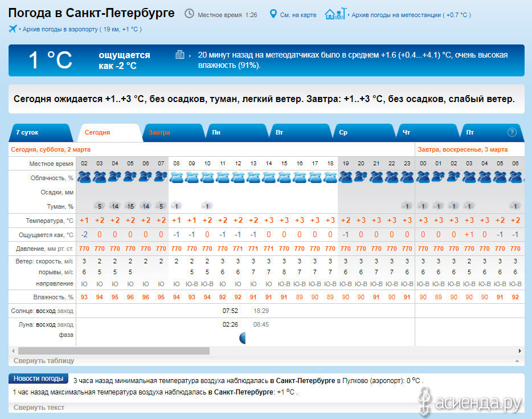Click the Местное время 1:26 text

coord(227,15)
